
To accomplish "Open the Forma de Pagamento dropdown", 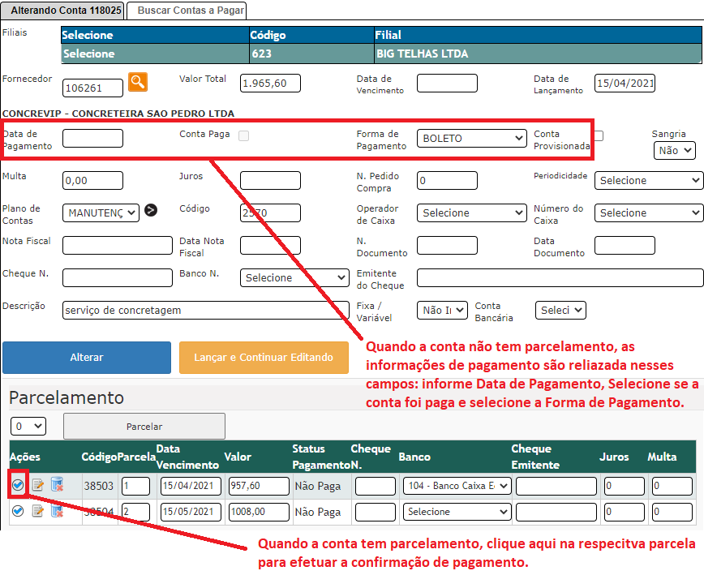I will pos(472,139).
